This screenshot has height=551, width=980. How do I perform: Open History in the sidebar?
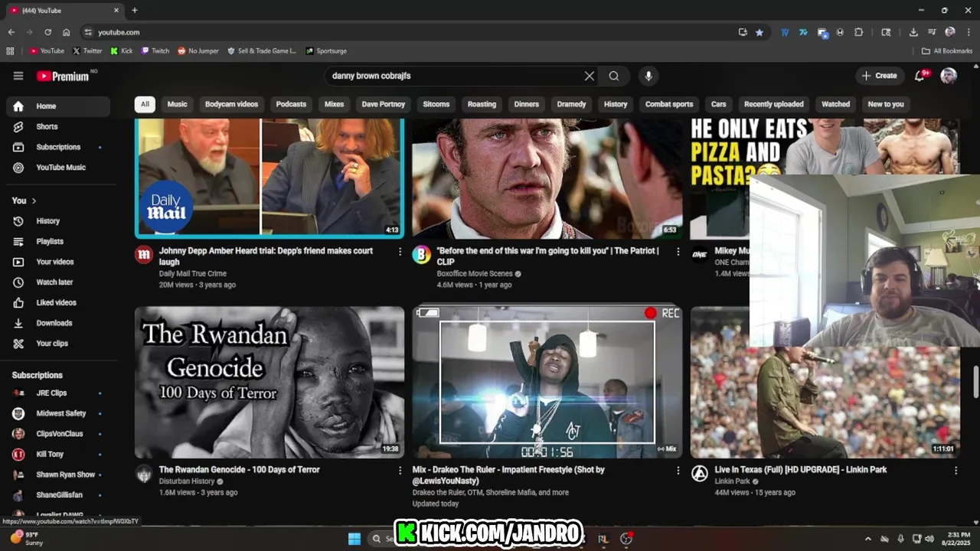[58, 221]
